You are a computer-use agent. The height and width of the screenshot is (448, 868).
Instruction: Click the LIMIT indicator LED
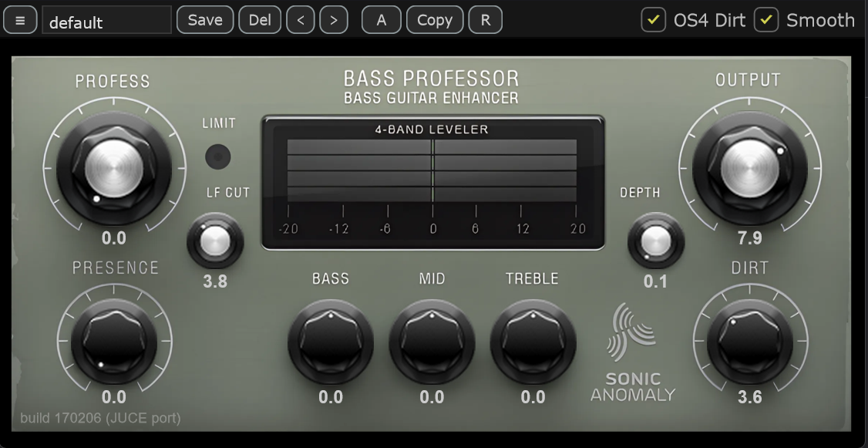coord(218,157)
